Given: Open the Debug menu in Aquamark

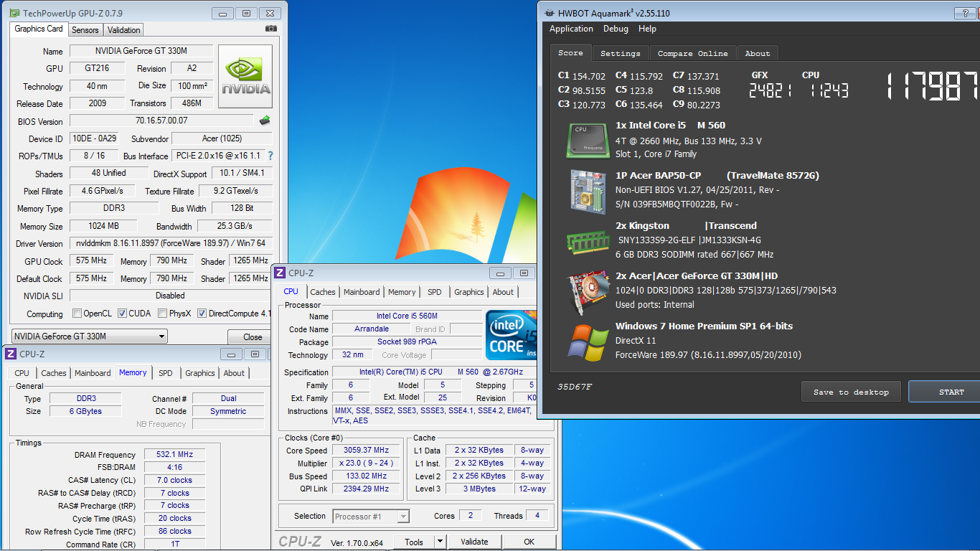Looking at the screenshot, I should point(616,29).
